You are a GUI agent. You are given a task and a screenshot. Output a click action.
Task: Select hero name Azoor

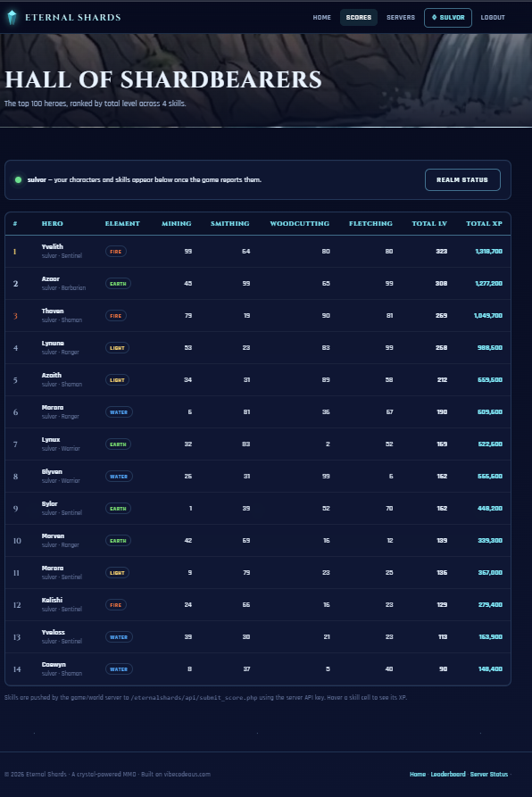(x=51, y=279)
